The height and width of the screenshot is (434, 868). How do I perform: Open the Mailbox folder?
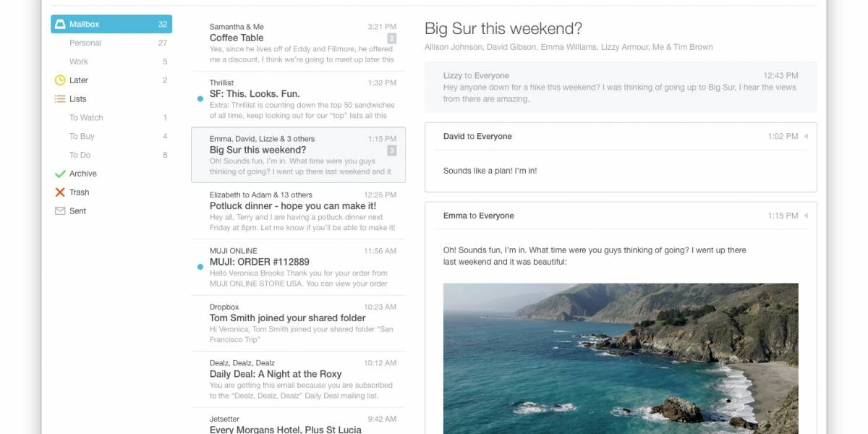(x=111, y=24)
